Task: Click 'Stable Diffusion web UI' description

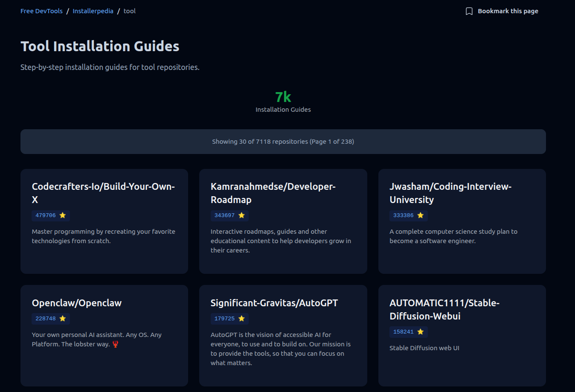Action: (x=424, y=348)
